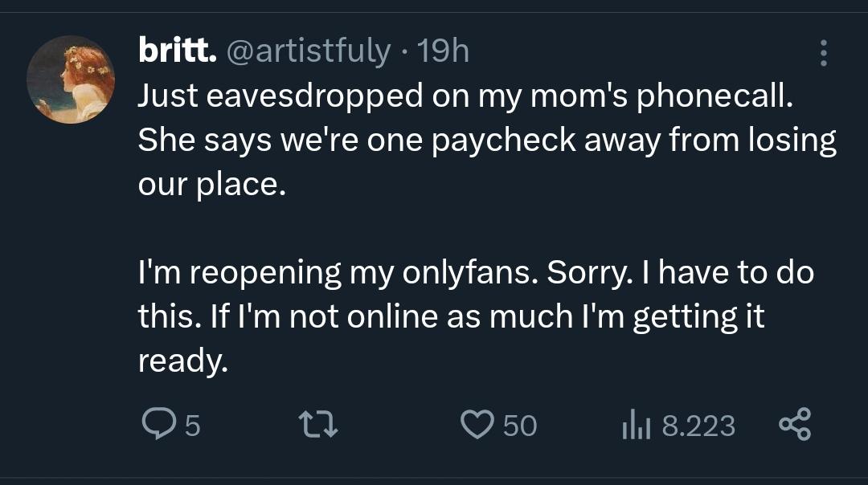Click the reply count number 5
868x485 pixels.
point(193,425)
